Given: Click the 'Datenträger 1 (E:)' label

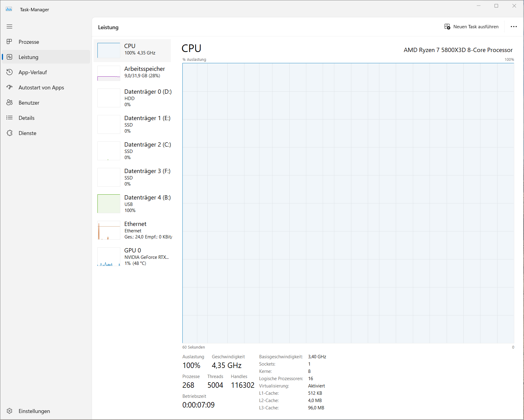Looking at the screenshot, I should [147, 118].
